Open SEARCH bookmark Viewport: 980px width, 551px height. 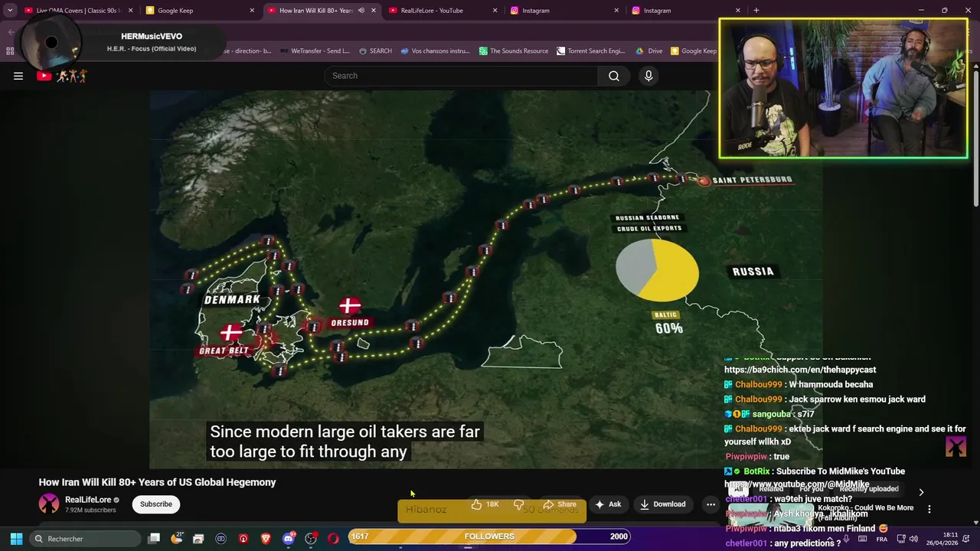coord(375,51)
